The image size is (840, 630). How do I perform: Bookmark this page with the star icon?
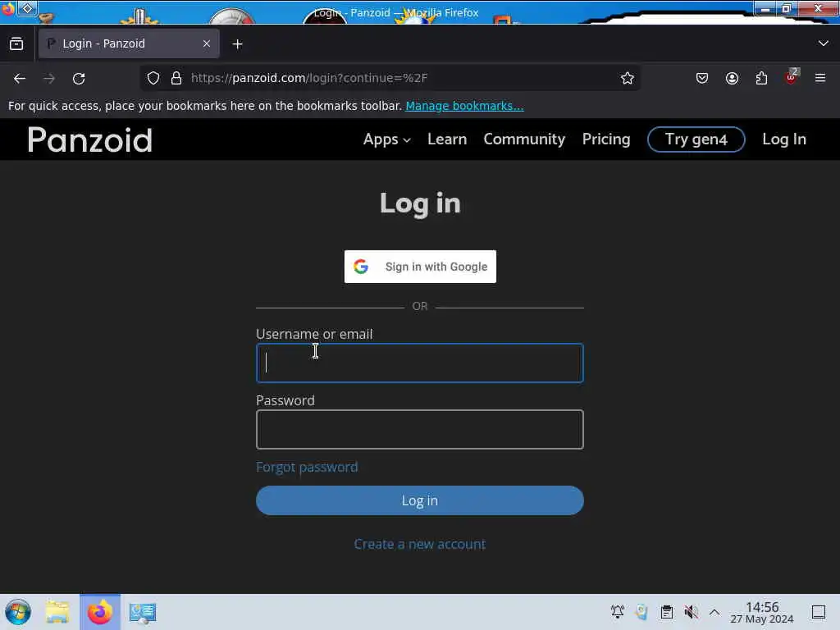coord(628,78)
